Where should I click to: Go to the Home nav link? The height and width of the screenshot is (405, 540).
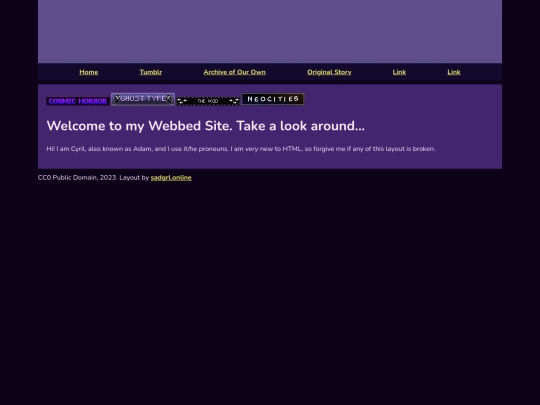coord(89,72)
